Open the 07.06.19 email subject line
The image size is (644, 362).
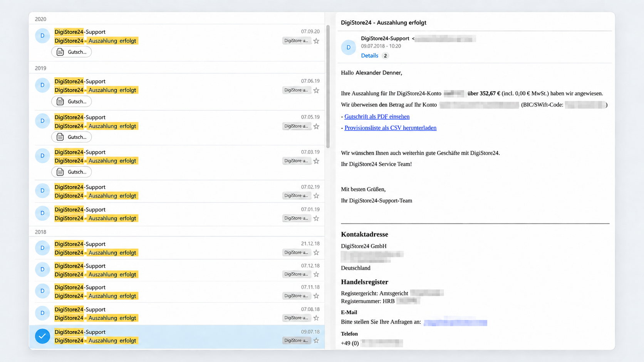coord(96,90)
